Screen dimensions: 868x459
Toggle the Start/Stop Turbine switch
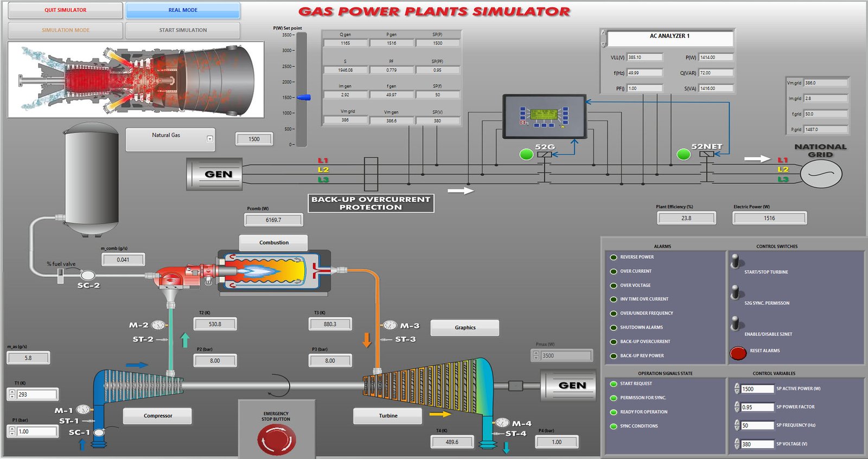[736, 262]
